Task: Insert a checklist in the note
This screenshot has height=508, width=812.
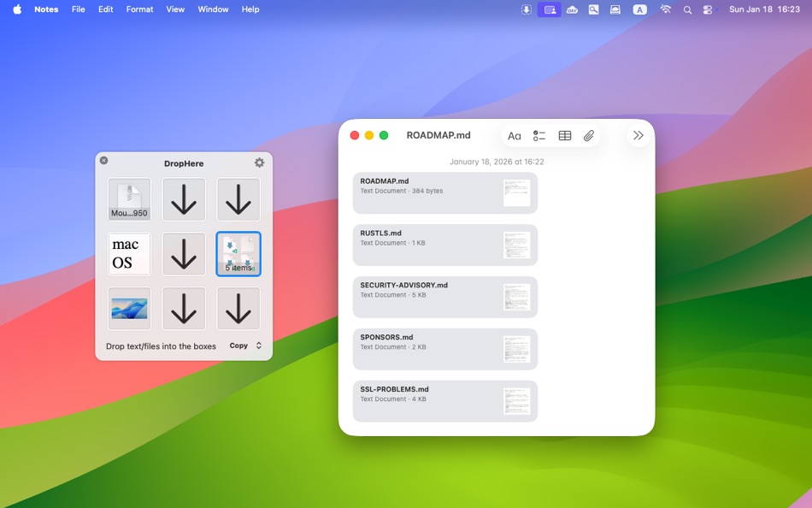Action: [539, 135]
